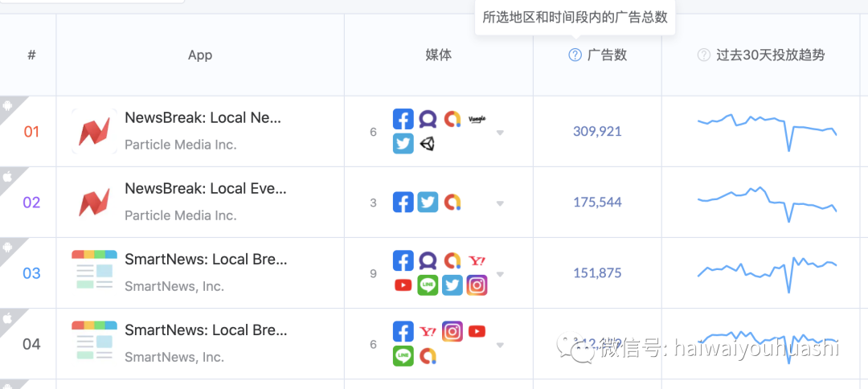Click rank number 04
The image size is (868, 389).
pyautogui.click(x=31, y=344)
